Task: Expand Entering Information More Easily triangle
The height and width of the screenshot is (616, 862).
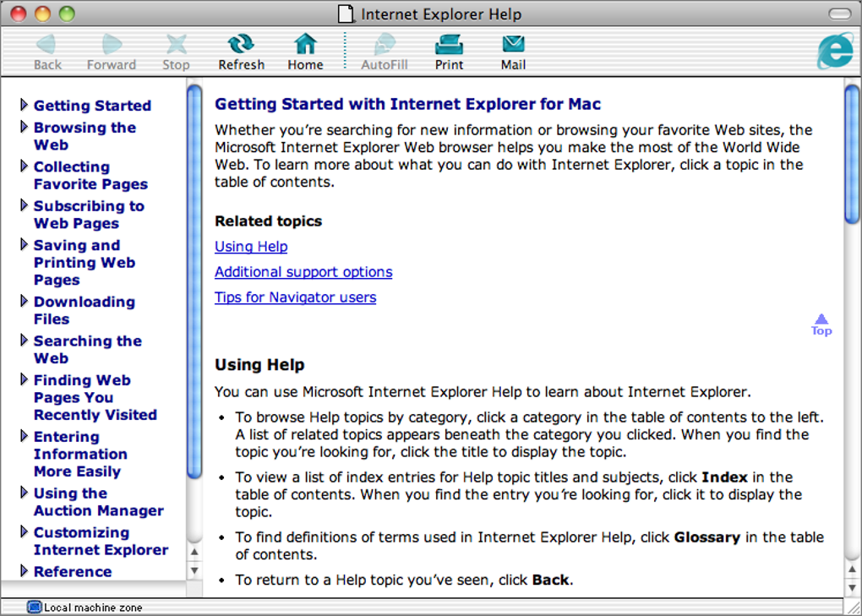Action: click(x=24, y=436)
